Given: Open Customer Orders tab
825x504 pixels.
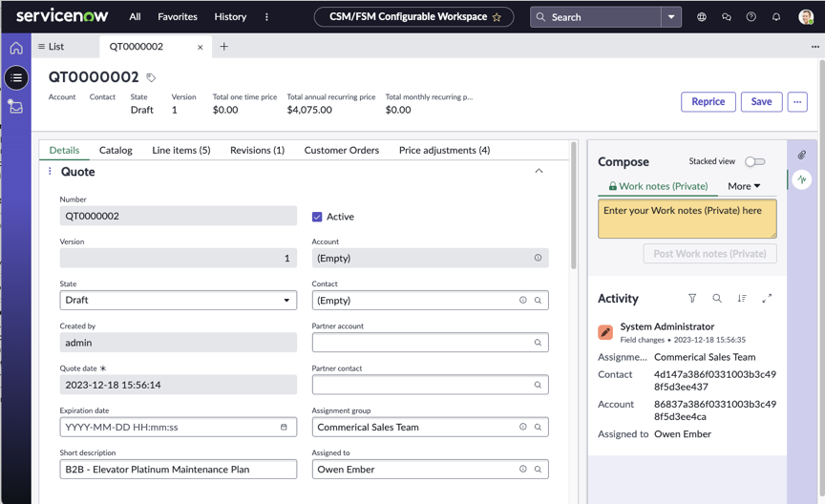Looking at the screenshot, I should click(x=342, y=151).
